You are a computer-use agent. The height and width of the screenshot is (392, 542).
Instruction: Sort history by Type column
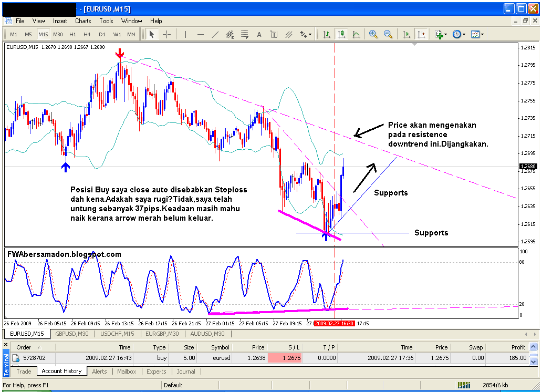point(150,347)
